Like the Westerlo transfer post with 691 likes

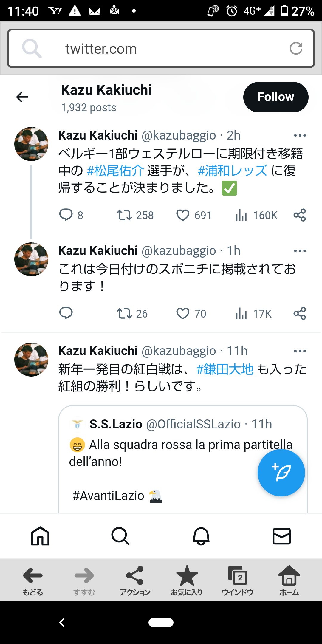pos(183,215)
